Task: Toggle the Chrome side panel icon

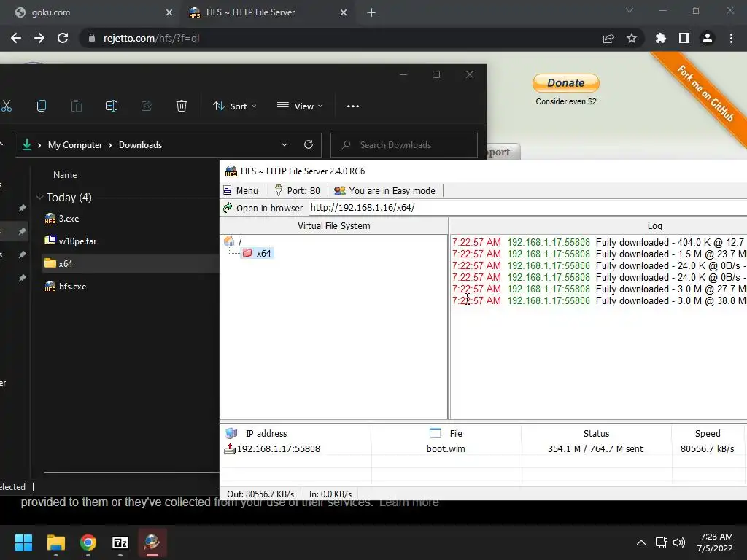Action: (684, 38)
